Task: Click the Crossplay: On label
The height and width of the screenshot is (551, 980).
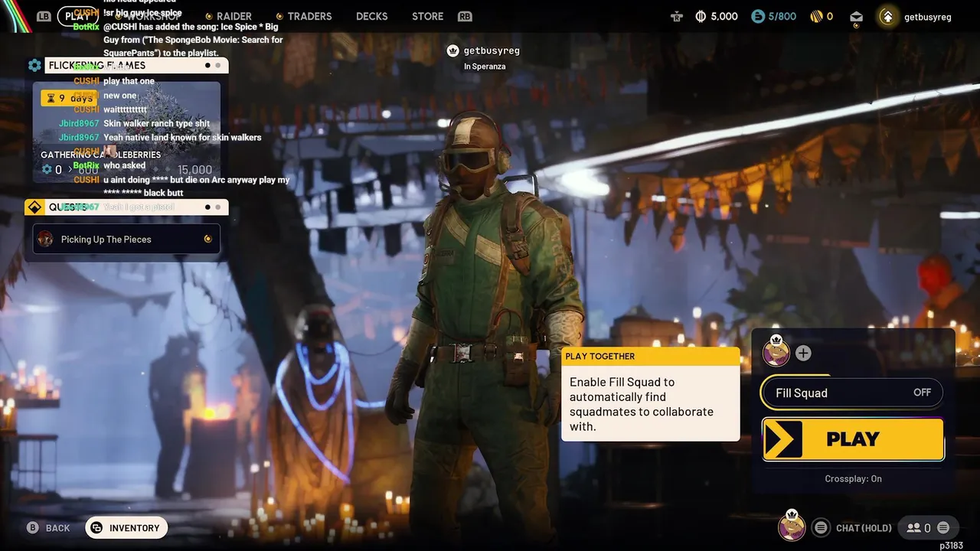Action: (x=853, y=479)
